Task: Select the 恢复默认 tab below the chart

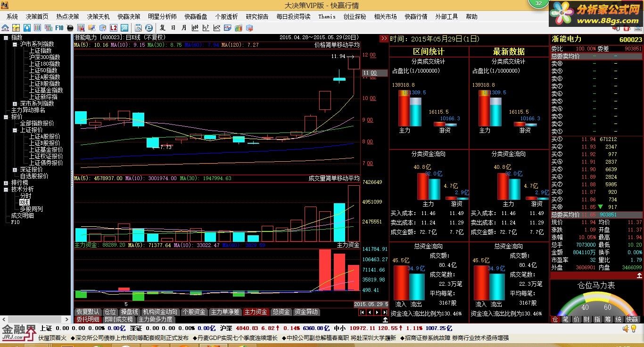Action: point(88,312)
